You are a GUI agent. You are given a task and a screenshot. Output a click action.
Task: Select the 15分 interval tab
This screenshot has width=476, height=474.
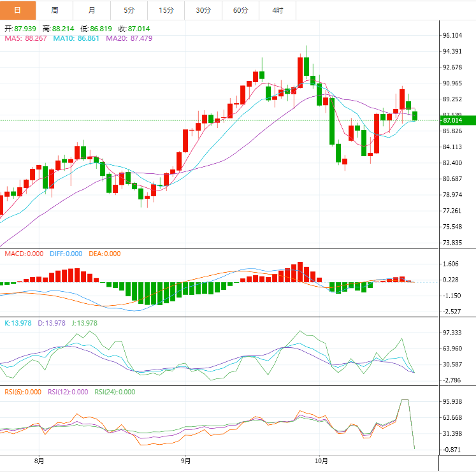tap(166, 10)
